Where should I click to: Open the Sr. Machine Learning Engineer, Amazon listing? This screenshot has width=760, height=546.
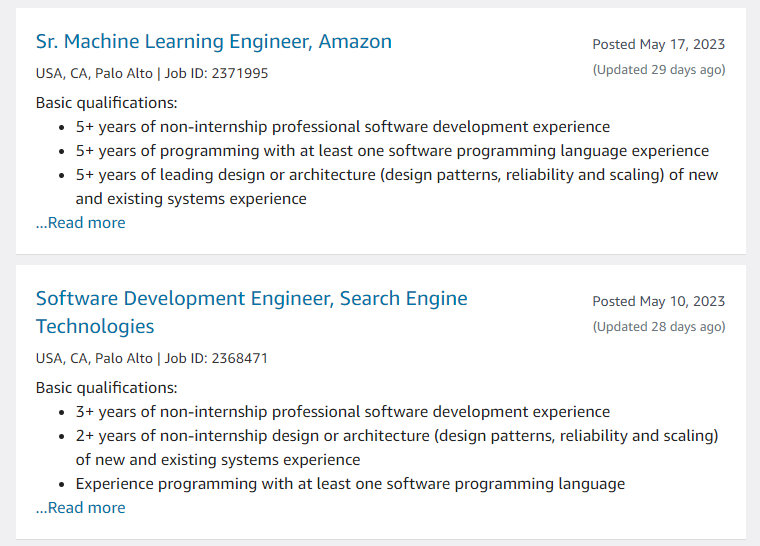pyautogui.click(x=213, y=42)
